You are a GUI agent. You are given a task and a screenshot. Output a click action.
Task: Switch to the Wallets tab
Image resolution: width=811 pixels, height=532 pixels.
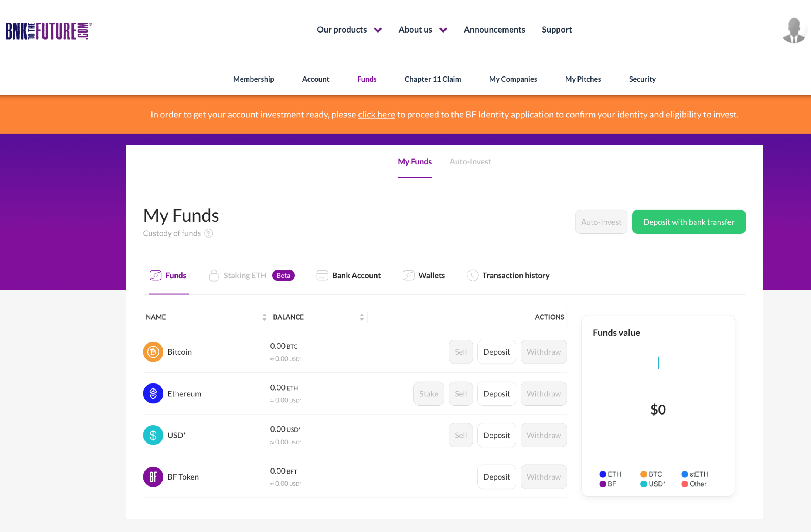[424, 276]
